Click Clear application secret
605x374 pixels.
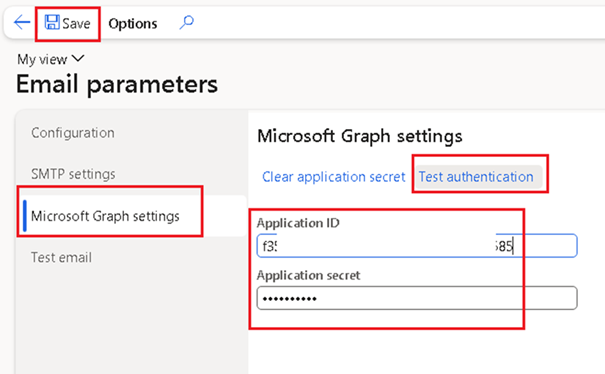334,177
